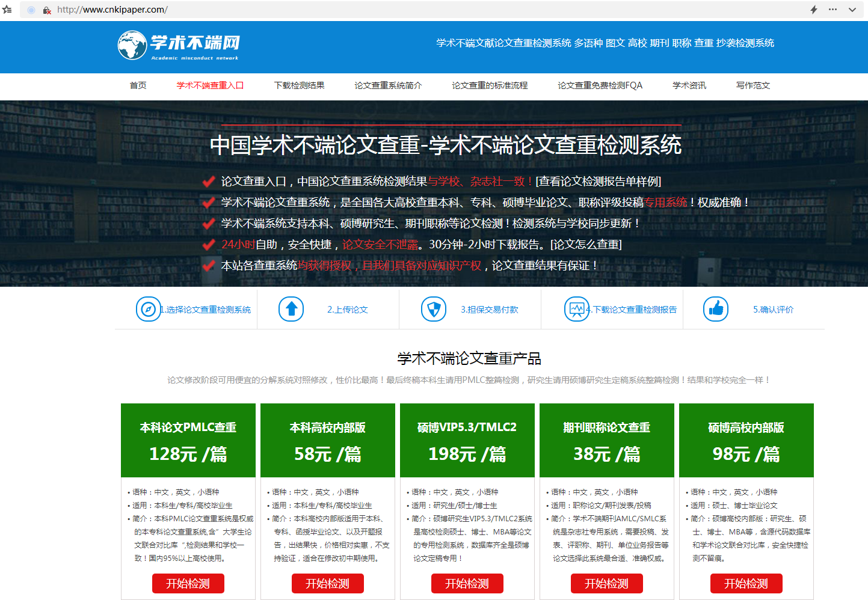Open the 写作范文 menu item
This screenshot has width=868, height=600.
(753, 85)
